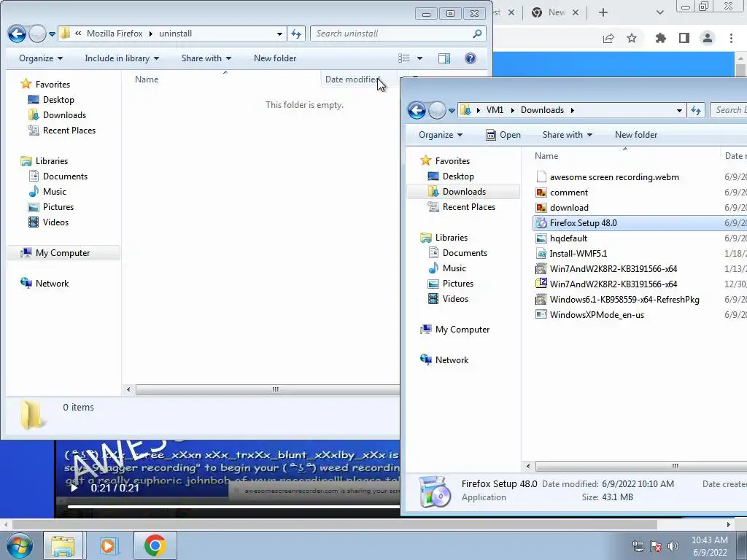Open Chrome from the taskbar

(x=155, y=545)
